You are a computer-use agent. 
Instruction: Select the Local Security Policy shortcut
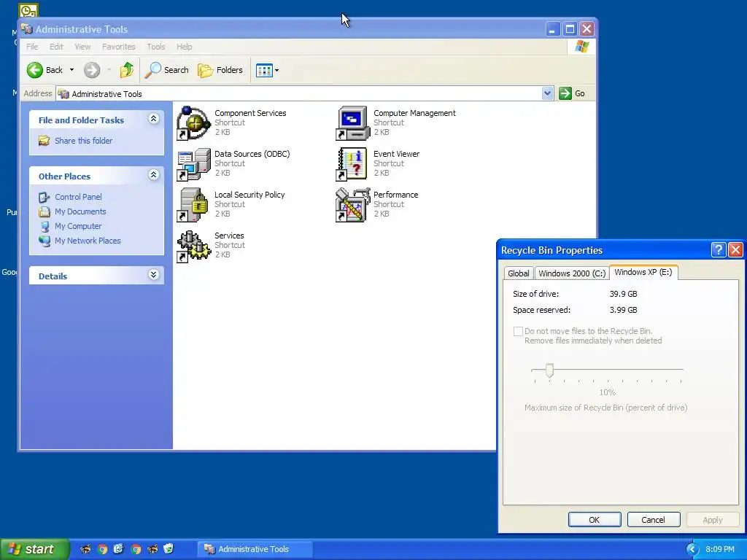[231, 205]
